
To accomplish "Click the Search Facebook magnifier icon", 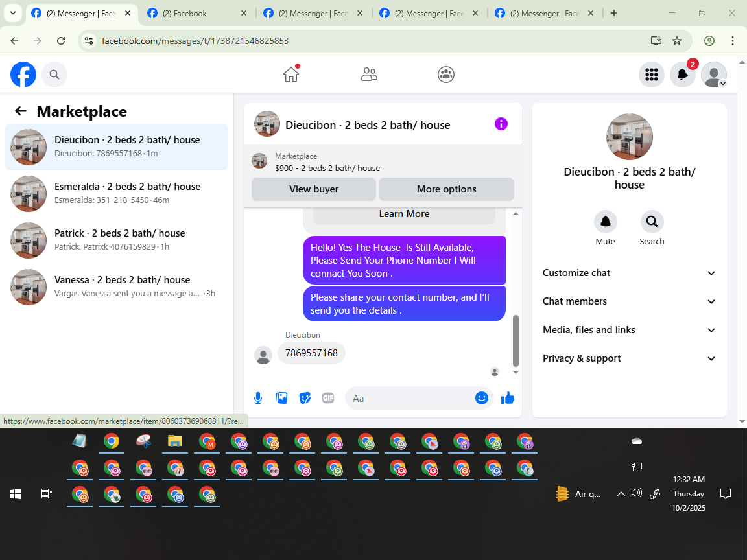I will coord(54,75).
